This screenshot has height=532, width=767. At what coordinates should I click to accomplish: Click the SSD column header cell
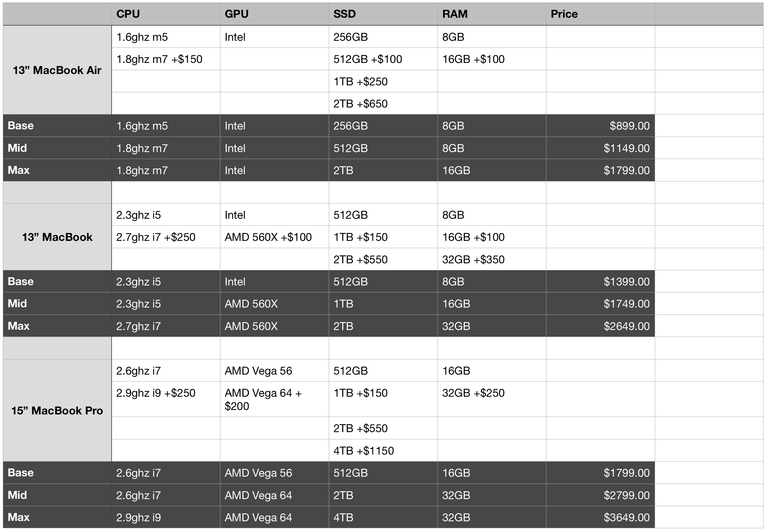tap(383, 14)
